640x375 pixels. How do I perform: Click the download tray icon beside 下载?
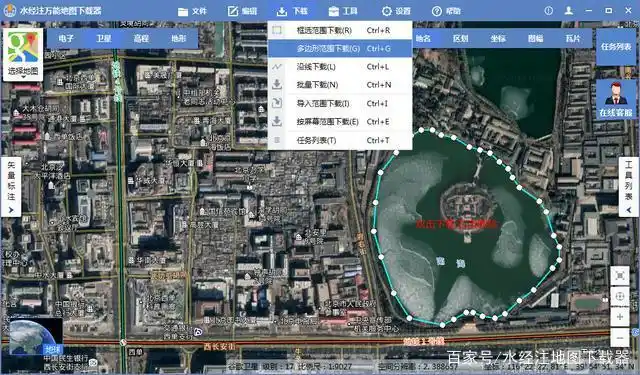click(x=282, y=11)
